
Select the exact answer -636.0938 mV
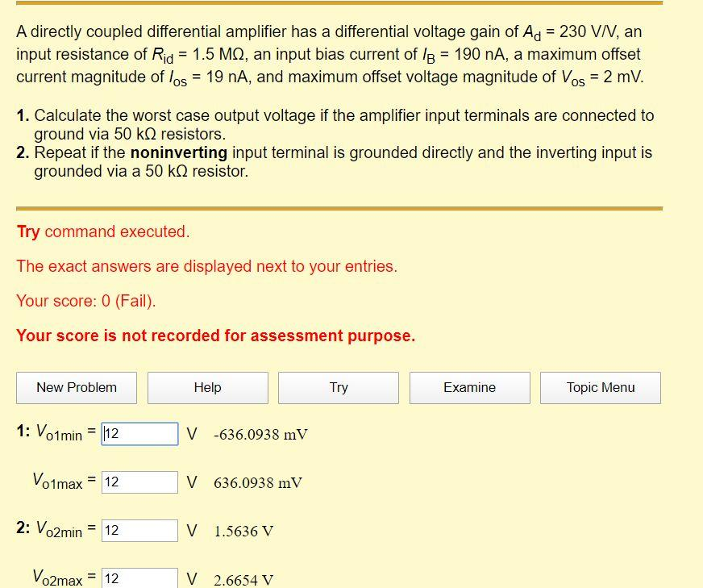260,435
